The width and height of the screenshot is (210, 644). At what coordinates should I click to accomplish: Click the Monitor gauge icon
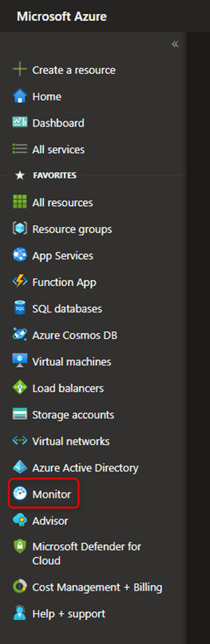coord(20,494)
